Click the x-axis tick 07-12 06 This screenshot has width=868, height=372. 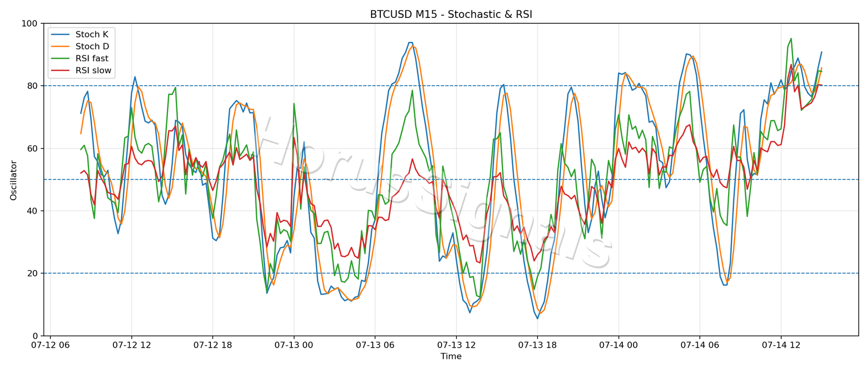(x=50, y=345)
